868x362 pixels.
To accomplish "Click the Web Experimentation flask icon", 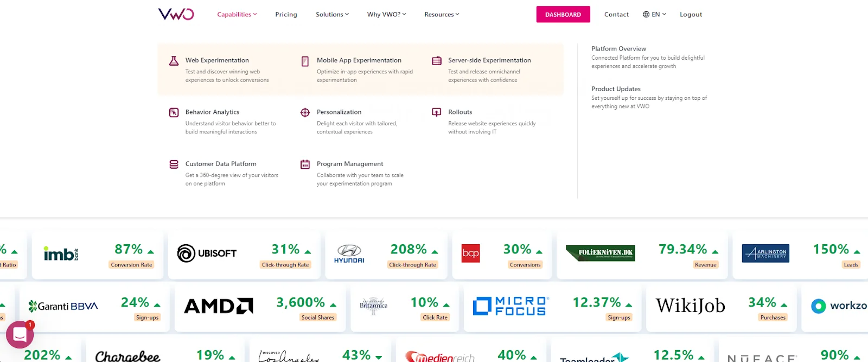I will pos(174,61).
